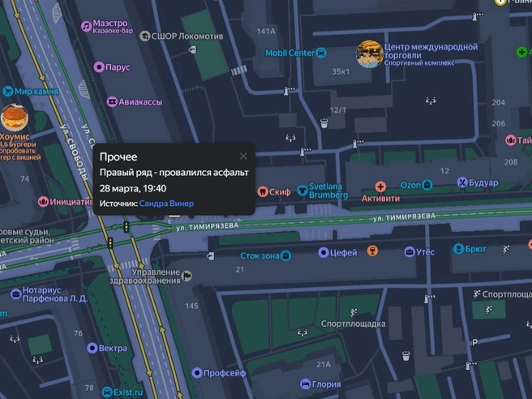Viewport: 532px width, 399px height.
Task: Open the Утёс briefcase marker
Action: tap(410, 251)
